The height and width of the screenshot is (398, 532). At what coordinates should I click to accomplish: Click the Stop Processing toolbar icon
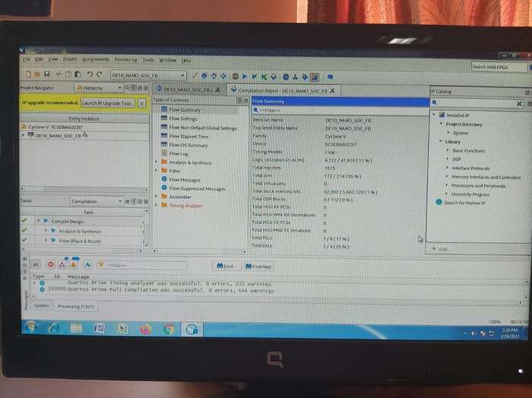pyautogui.click(x=235, y=76)
